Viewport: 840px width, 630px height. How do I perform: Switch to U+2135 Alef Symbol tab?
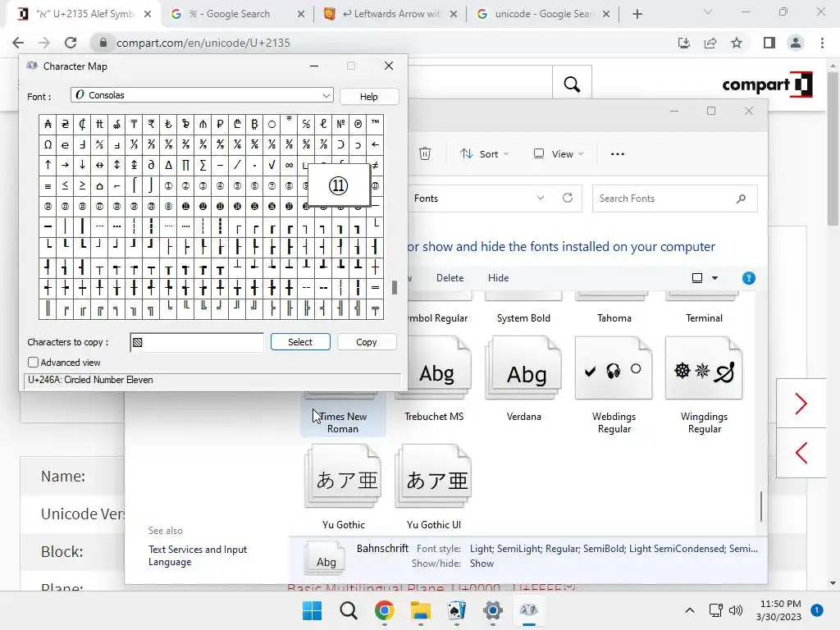click(x=85, y=14)
